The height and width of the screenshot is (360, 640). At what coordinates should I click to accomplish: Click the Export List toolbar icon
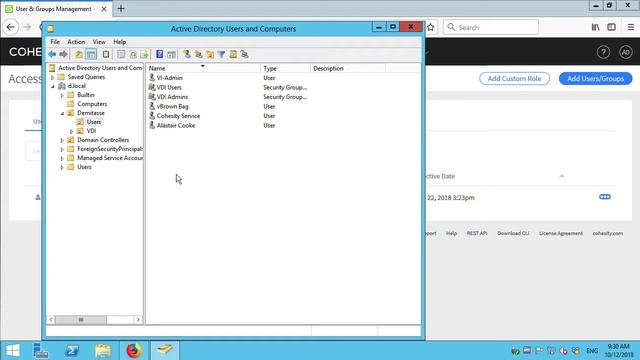pos(144,54)
